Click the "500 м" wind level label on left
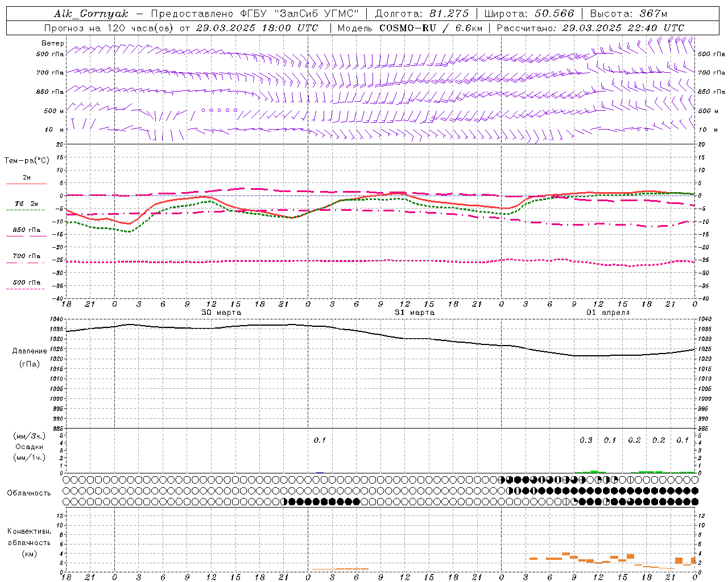 coord(53,111)
